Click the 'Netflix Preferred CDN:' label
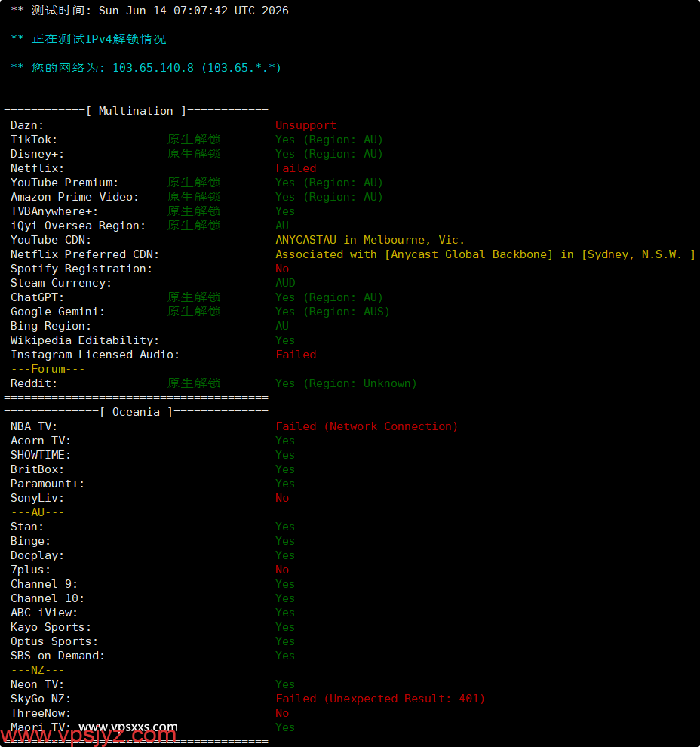The height and width of the screenshot is (747, 700). [84, 254]
